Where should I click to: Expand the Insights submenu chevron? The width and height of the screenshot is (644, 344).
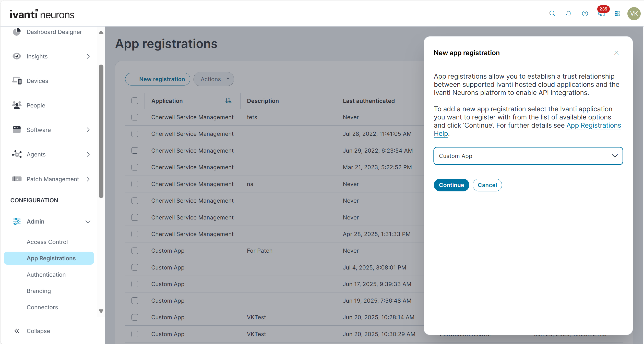pos(88,56)
